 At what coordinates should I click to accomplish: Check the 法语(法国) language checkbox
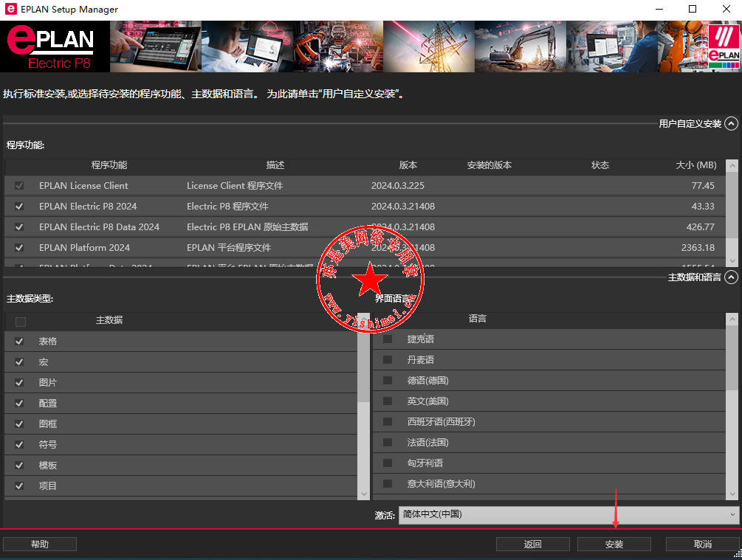click(388, 442)
